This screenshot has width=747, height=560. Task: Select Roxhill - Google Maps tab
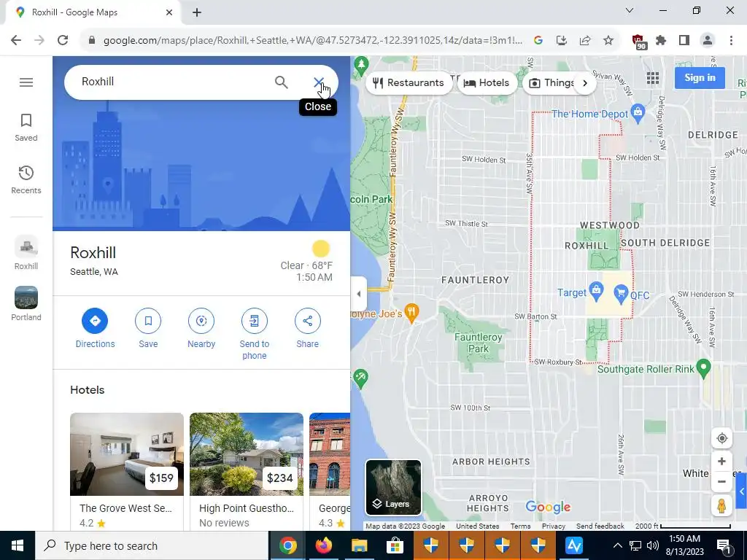click(x=93, y=13)
